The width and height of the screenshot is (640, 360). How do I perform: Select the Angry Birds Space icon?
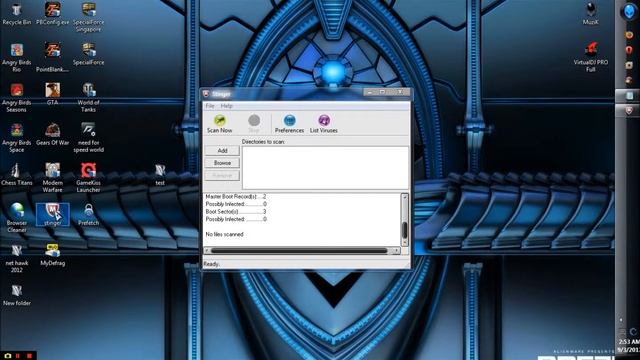[x=17, y=138]
